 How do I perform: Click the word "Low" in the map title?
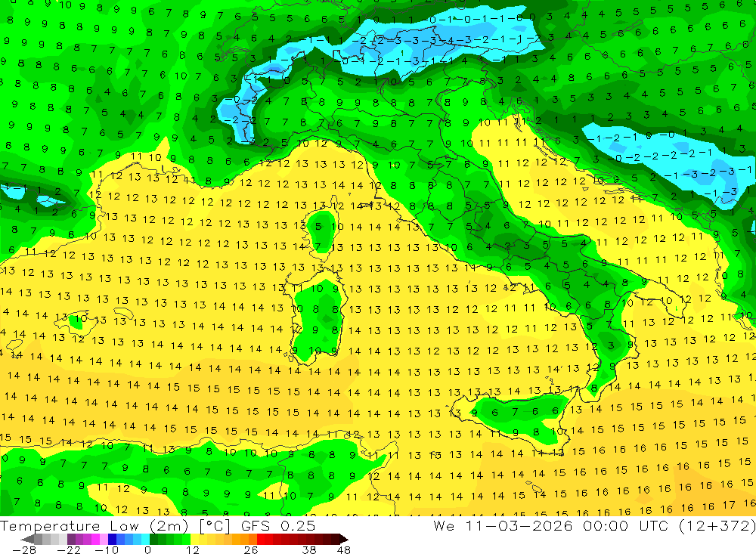(x=125, y=526)
